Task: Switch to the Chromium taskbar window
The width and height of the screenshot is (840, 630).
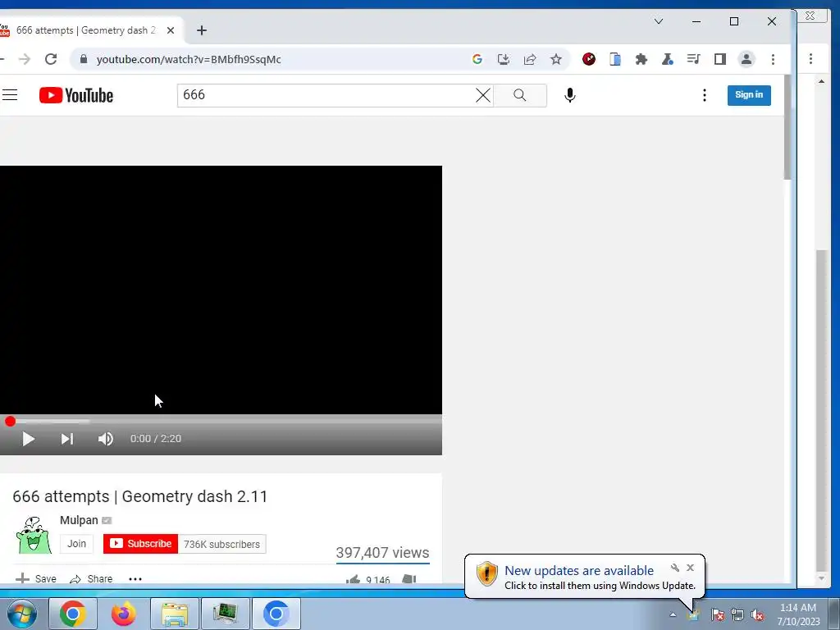Action: (x=276, y=614)
